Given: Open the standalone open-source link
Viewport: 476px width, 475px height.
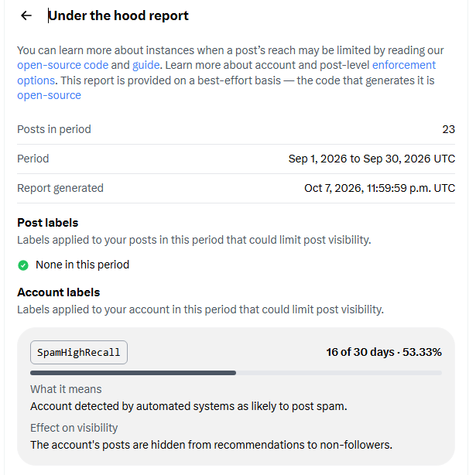Looking at the screenshot, I should 50,95.
